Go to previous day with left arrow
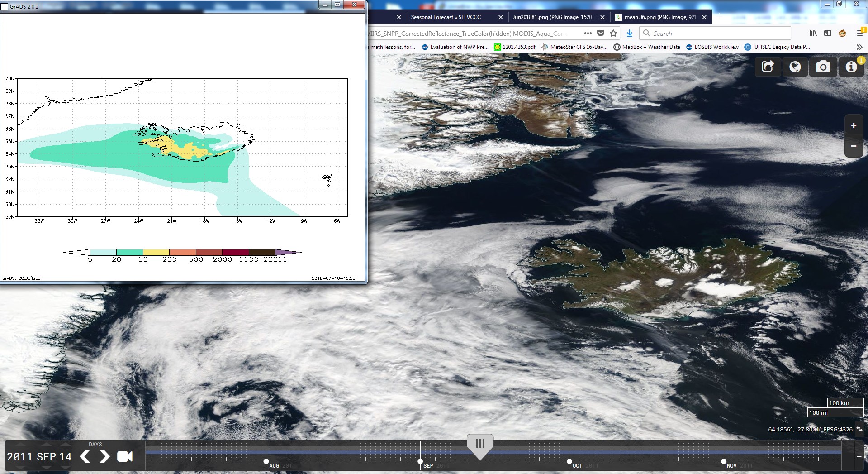868x474 pixels. point(85,456)
